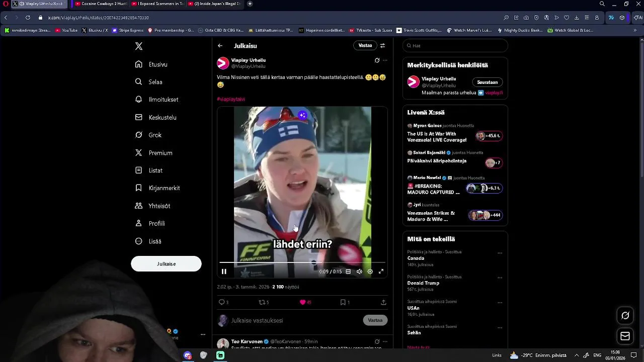Click the Grok sparkle icon on video

tap(302, 116)
